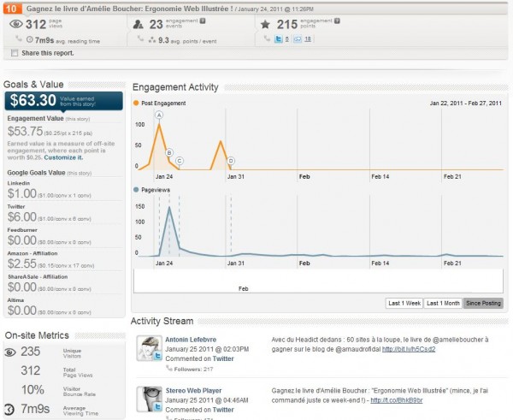513x420 pixels.
Task: Click Antonin Lefebvre's avatar thumbnail
Action: (149, 348)
